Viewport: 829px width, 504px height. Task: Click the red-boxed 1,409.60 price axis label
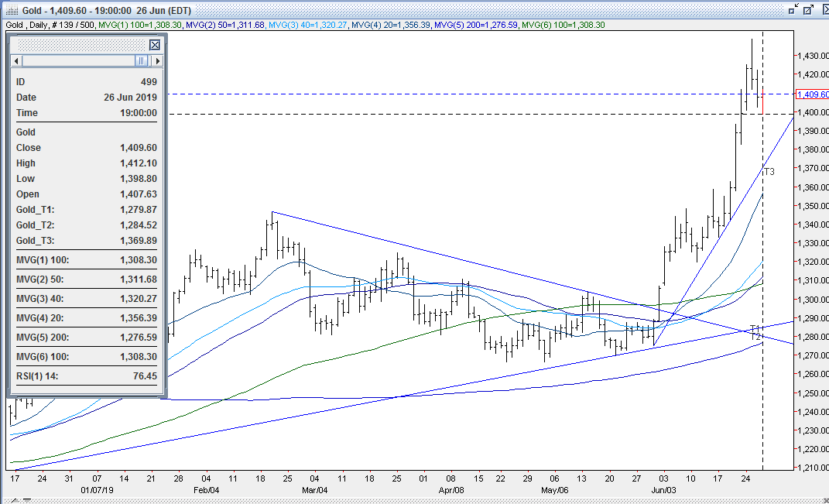(812, 94)
